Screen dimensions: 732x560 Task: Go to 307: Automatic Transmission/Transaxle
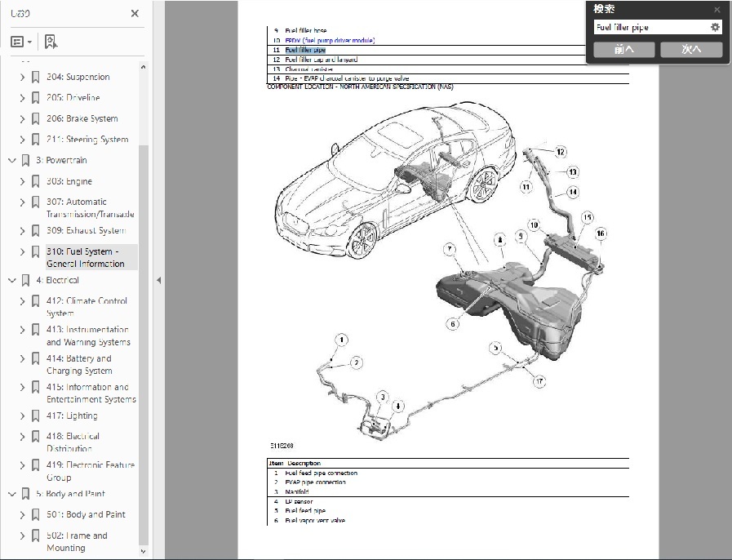90,208
